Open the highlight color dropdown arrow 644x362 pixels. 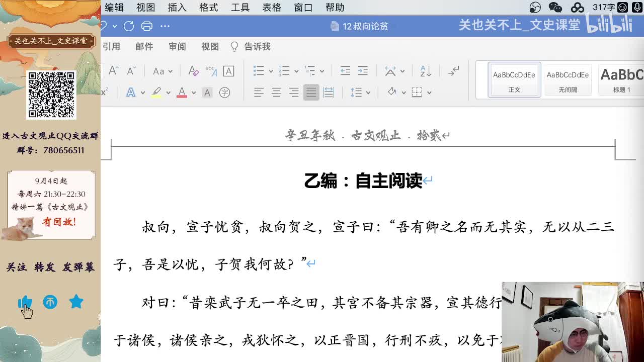168,93
